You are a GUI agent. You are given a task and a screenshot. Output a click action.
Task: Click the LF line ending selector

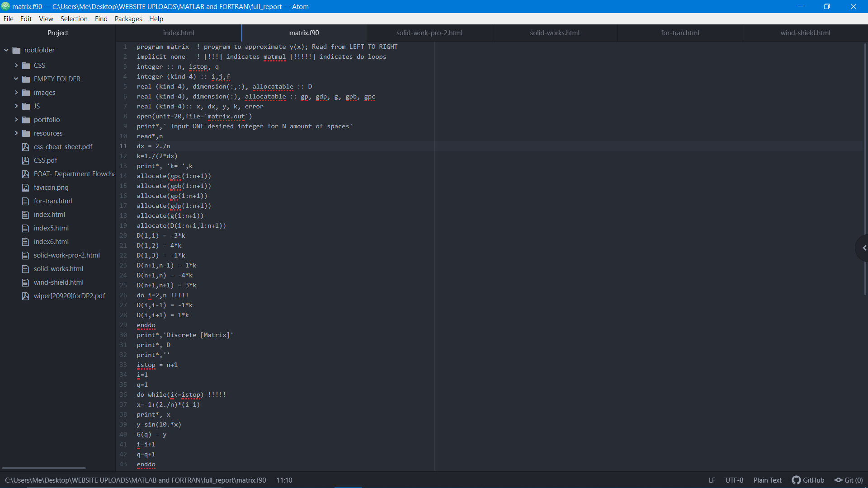tap(712, 480)
